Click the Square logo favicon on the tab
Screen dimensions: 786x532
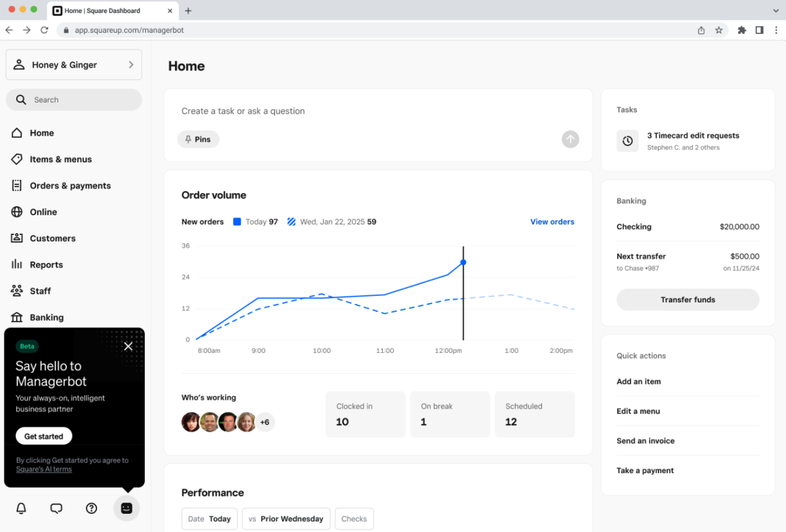[57, 11]
